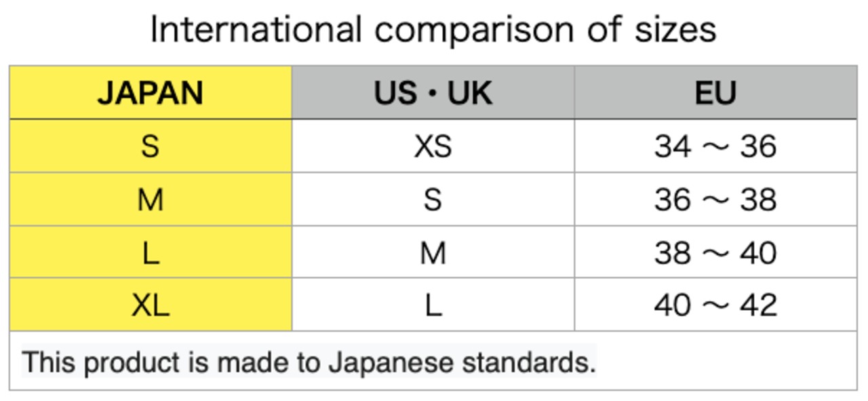This screenshot has width=868, height=401.
Task: Select the Japan size XL cell
Action: click(151, 305)
